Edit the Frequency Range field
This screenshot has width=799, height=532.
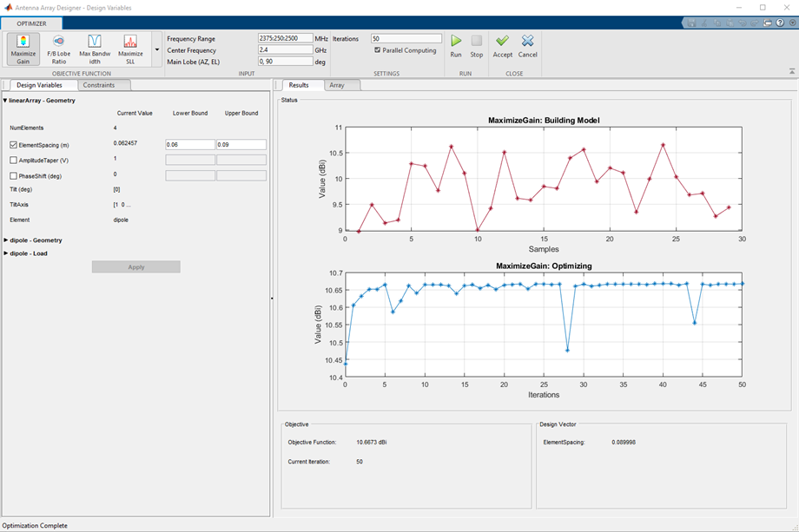(285, 38)
